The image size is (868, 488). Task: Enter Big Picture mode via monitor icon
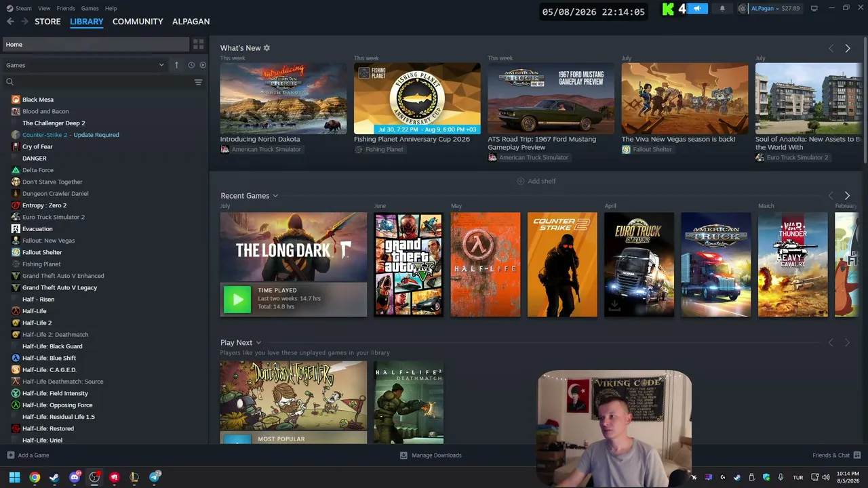tap(814, 8)
